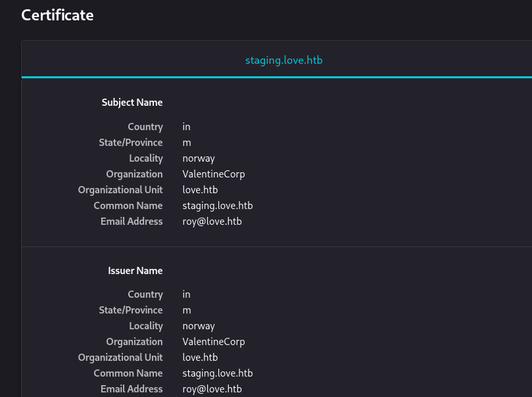This screenshot has width=532, height=397.
Task: Click Issuer's Locality value norway
Action: click(199, 326)
